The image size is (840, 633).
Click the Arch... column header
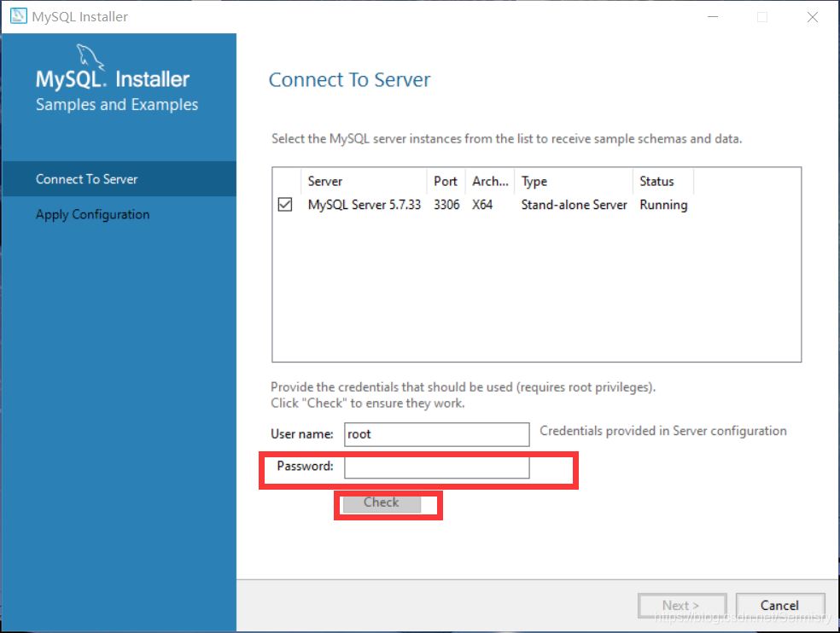pyautogui.click(x=490, y=181)
